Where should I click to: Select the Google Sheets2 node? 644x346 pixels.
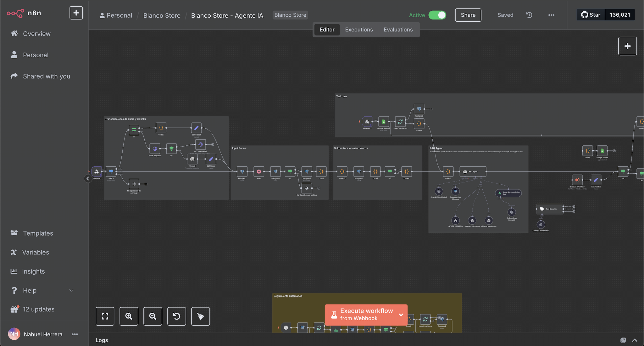pos(384,121)
